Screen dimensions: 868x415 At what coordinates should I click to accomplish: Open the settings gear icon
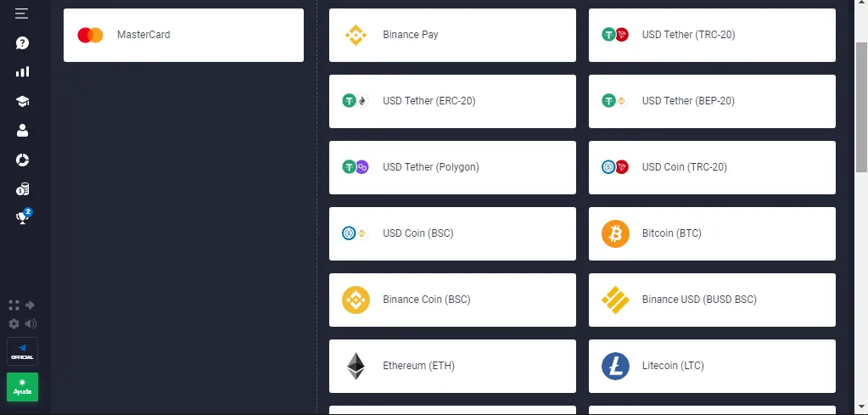[x=14, y=323]
